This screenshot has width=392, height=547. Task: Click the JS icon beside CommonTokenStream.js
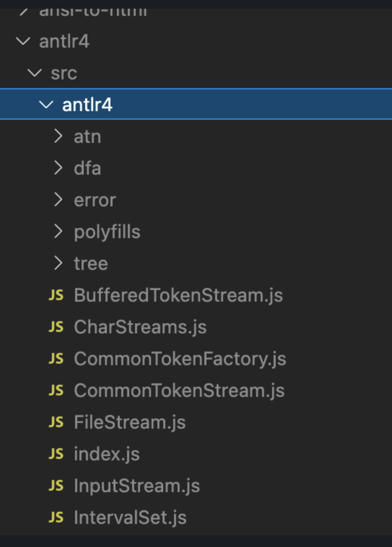point(57,390)
